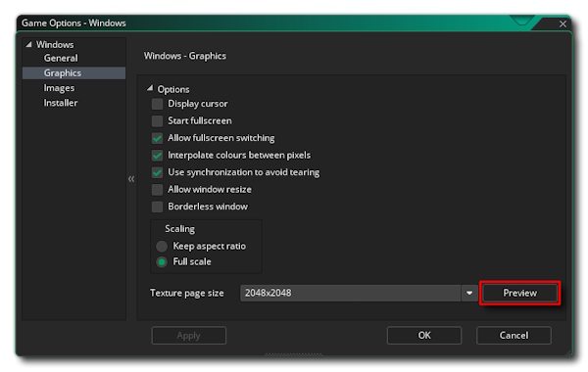
Task: Open the Texture page size dropdown arrow
Action: pos(469,293)
